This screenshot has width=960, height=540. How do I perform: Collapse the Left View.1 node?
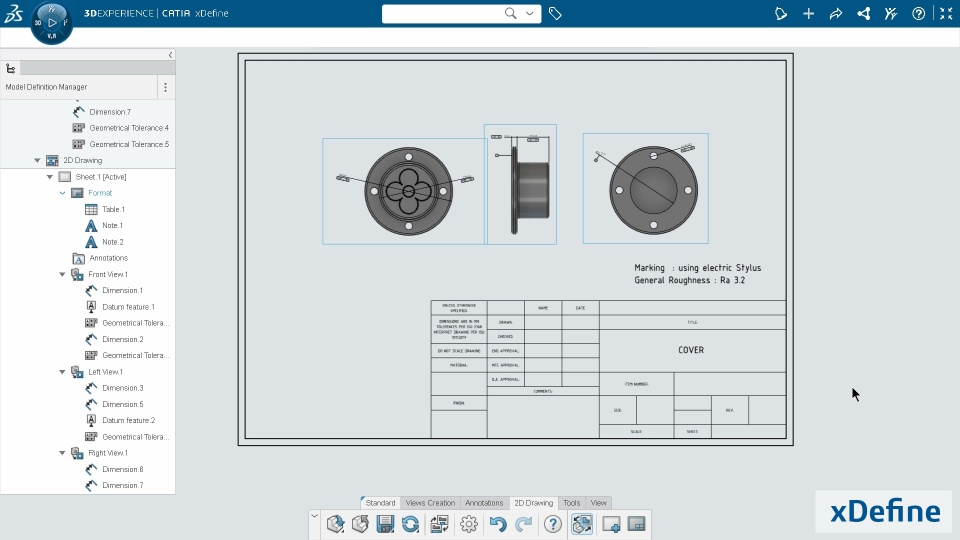pyautogui.click(x=62, y=372)
